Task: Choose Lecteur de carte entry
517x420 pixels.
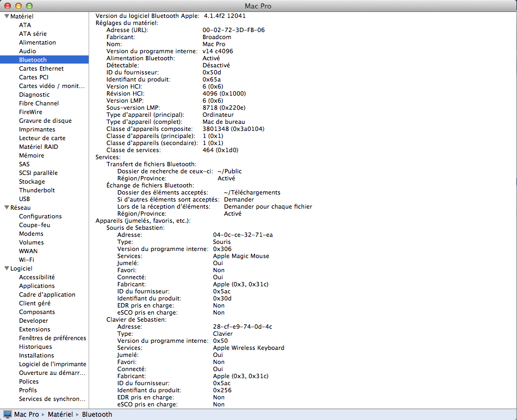Action: 42,138
